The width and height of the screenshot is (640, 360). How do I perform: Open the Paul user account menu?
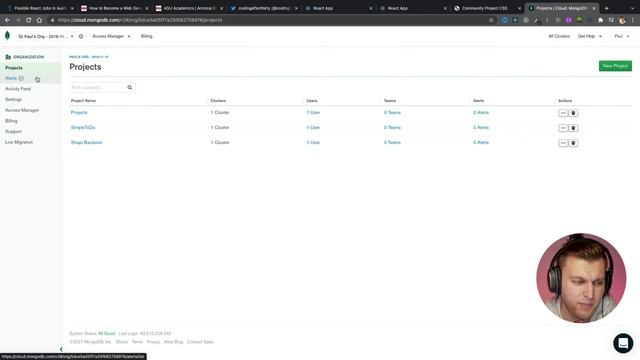point(622,36)
